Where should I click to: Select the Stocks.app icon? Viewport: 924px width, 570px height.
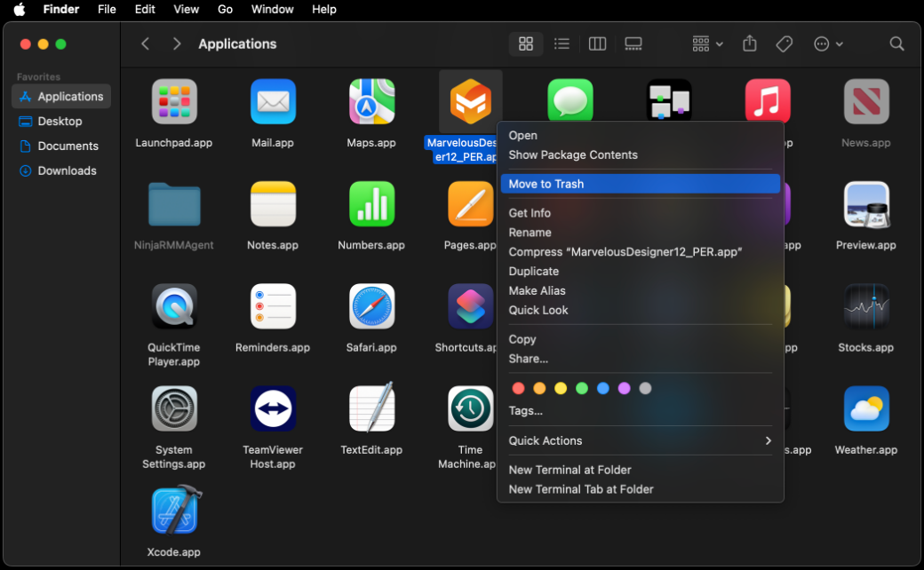click(x=866, y=306)
